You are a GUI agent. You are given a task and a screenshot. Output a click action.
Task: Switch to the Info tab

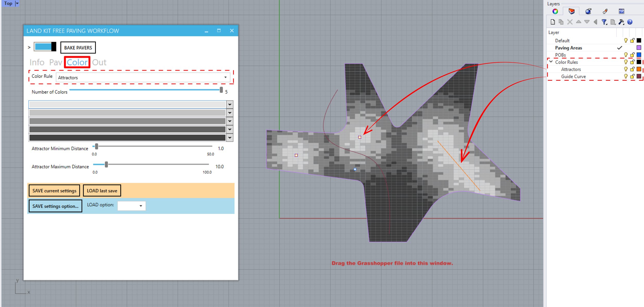pos(37,62)
